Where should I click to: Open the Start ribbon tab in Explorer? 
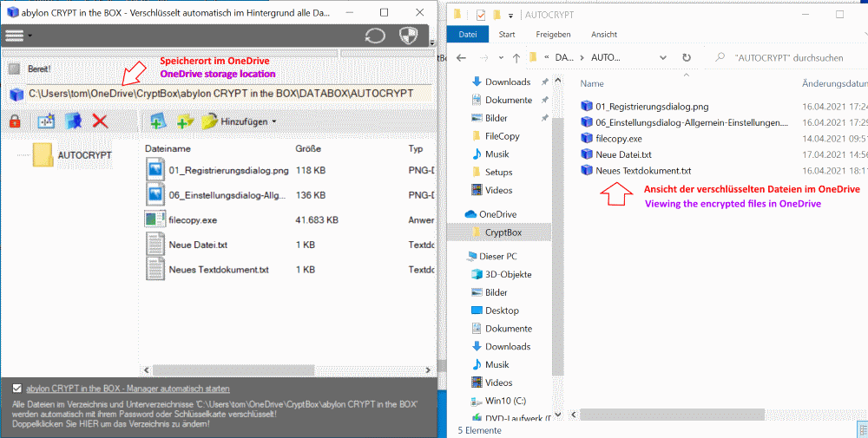pos(507,35)
